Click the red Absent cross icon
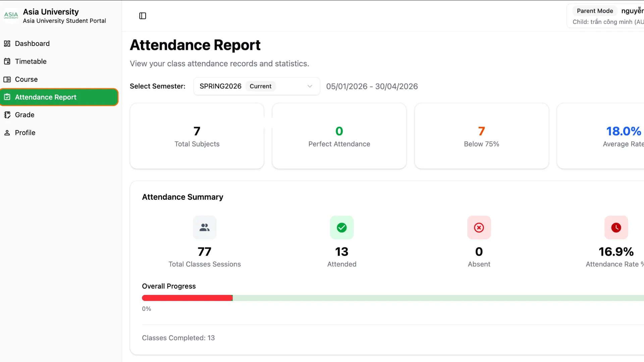Image resolution: width=644 pixels, height=362 pixels. 479,228
